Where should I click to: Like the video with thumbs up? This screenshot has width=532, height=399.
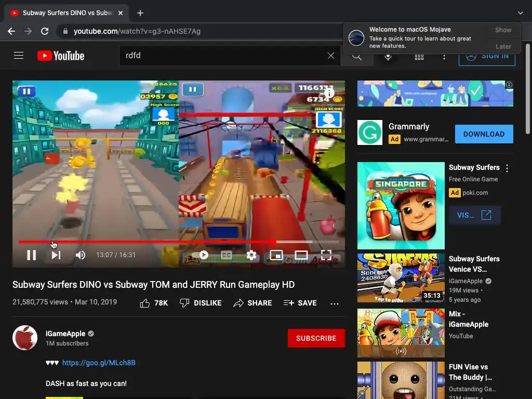pyautogui.click(x=154, y=303)
